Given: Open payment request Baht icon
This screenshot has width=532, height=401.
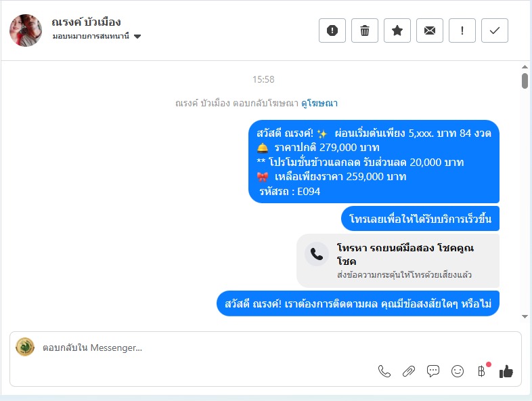Looking at the screenshot, I should coord(481,371).
